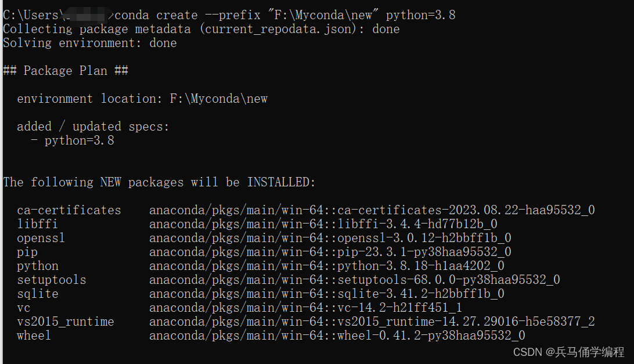Click the python package name in list

pos(38,266)
